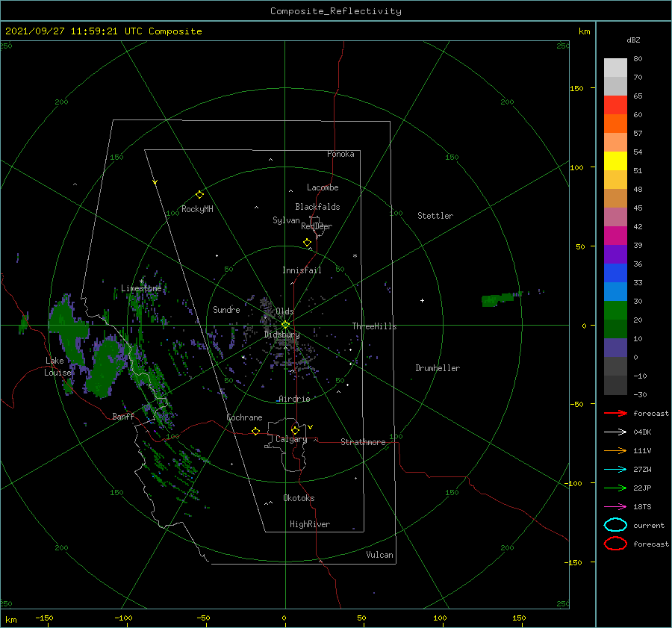Click the red forecast arrow in legend
672x628 pixels.
[615, 413]
